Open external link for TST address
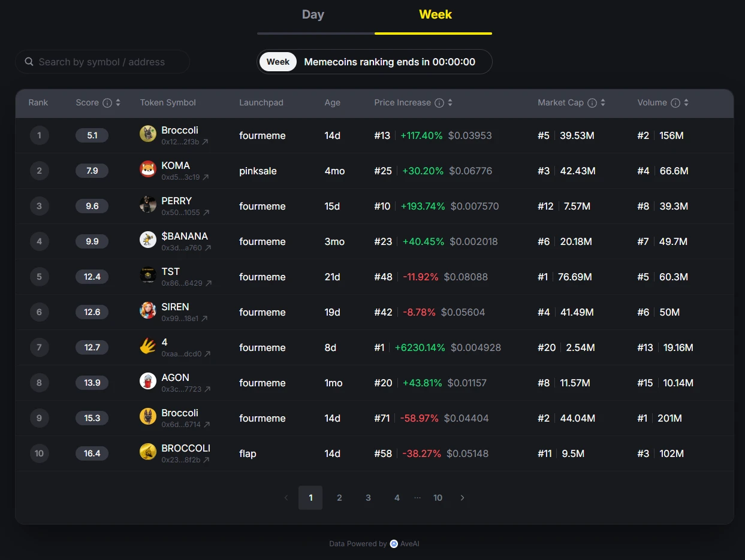The height and width of the screenshot is (560, 745). 209,283
